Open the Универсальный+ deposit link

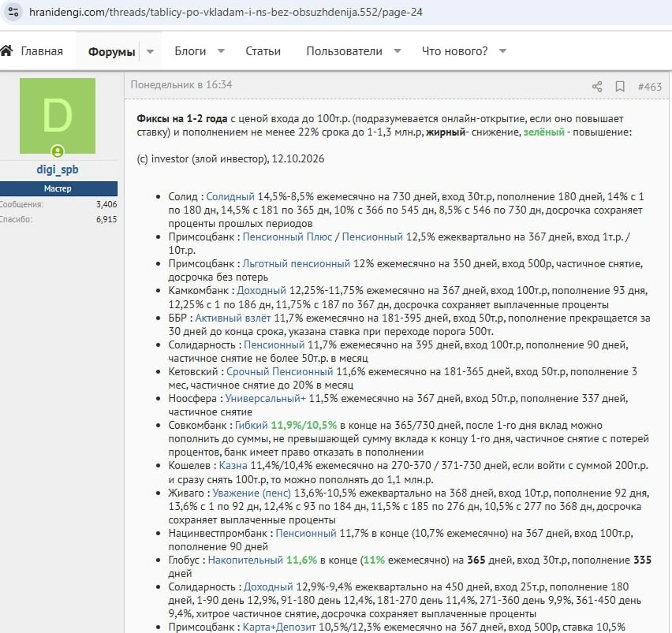[266, 398]
